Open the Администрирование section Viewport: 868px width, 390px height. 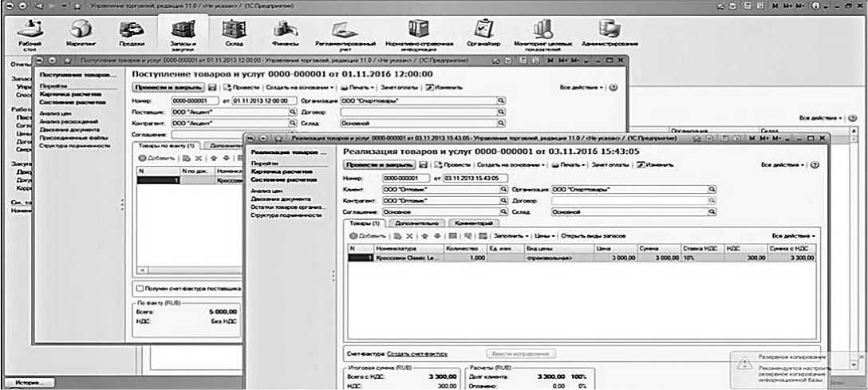point(610,33)
